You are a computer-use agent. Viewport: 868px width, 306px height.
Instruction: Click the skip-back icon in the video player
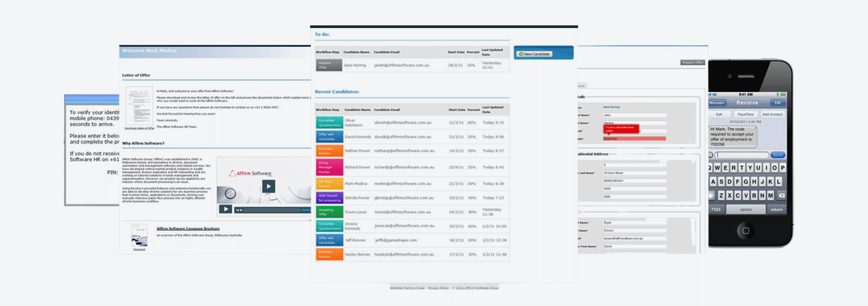coord(239,210)
